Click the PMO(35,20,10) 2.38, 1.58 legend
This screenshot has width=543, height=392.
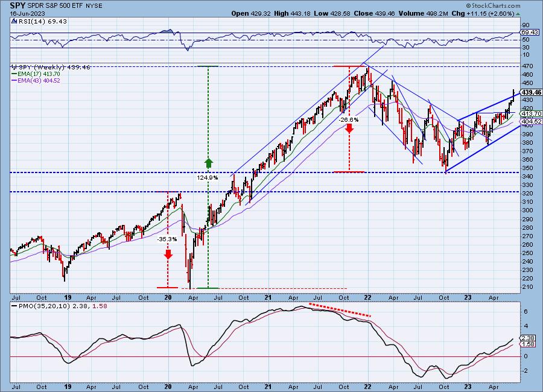point(62,306)
